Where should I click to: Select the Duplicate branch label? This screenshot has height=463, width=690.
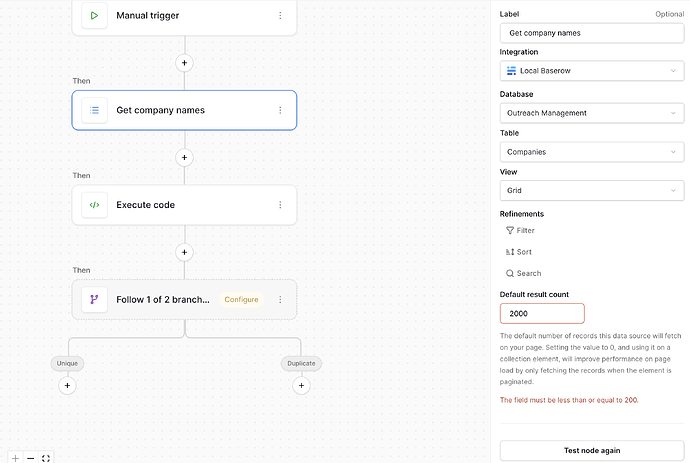tap(301, 363)
